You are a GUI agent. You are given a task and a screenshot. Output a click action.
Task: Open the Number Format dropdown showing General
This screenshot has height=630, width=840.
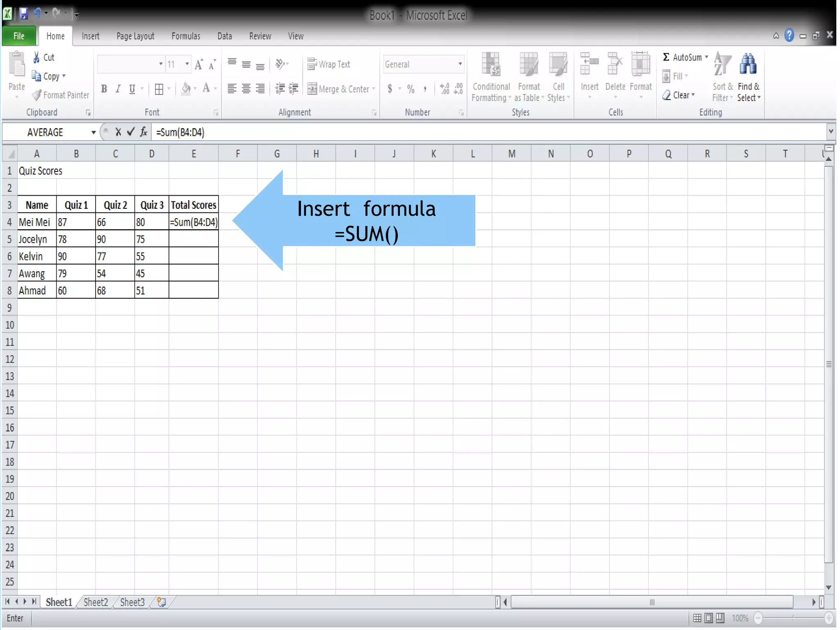(460, 64)
